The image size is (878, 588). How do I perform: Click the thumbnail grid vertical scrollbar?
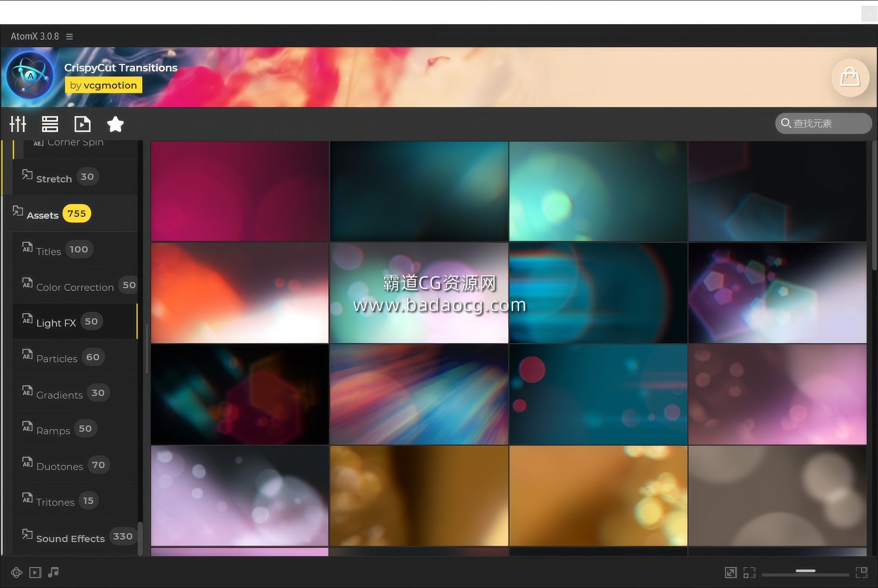pyautogui.click(x=874, y=206)
